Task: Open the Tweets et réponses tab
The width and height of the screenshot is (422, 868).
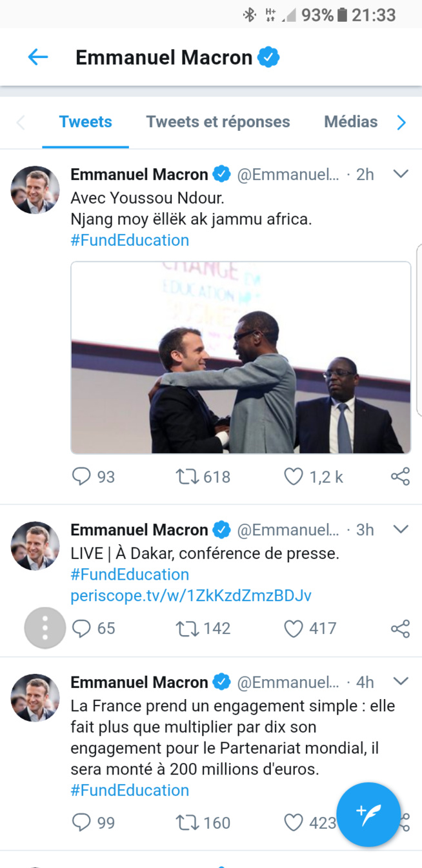Action: 217,121
